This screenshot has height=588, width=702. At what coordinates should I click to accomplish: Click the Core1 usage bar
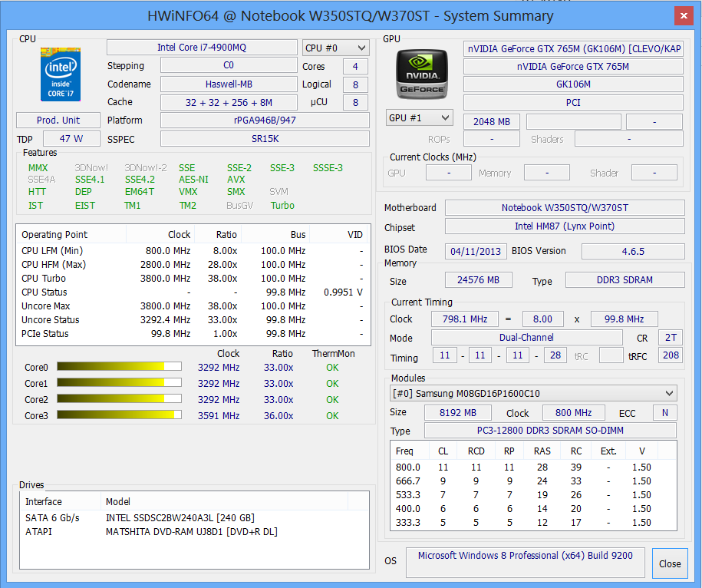coord(119,383)
